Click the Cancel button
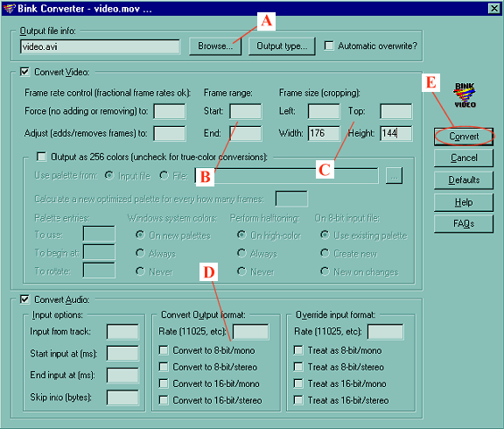This screenshot has height=429, width=504. (x=464, y=158)
